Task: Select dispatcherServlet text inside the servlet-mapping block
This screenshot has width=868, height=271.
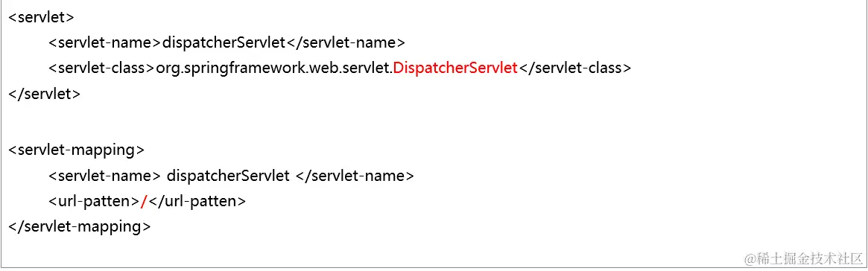Action: [x=227, y=176]
